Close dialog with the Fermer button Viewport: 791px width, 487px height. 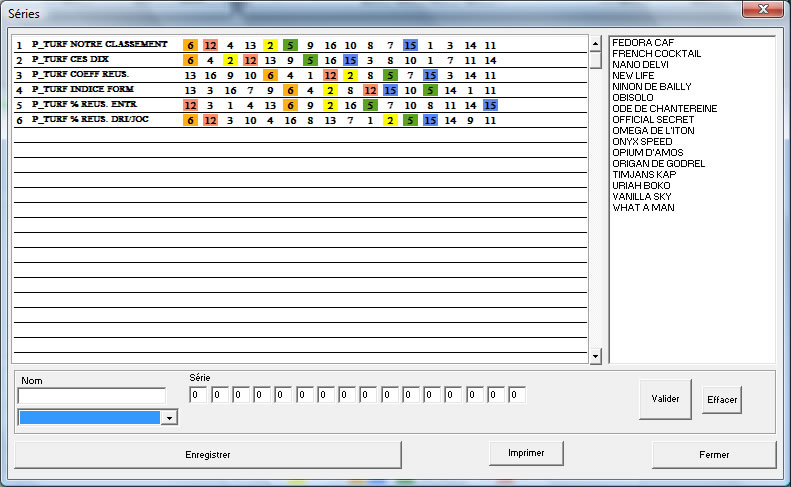pos(713,454)
